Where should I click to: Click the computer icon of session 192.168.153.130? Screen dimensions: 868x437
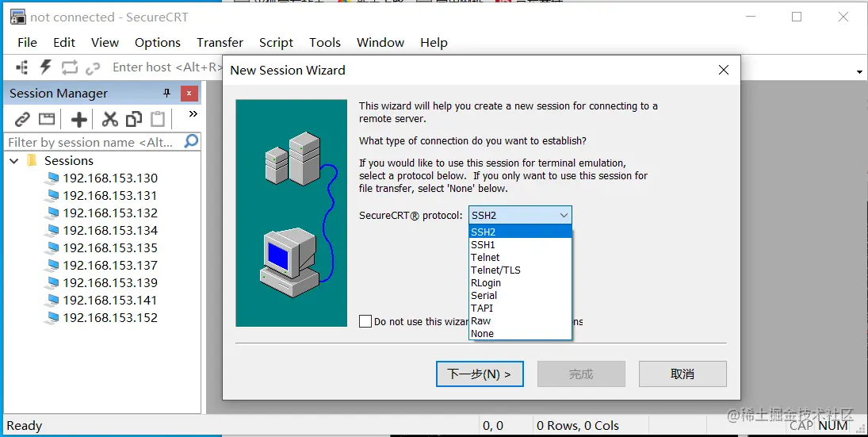[52, 178]
